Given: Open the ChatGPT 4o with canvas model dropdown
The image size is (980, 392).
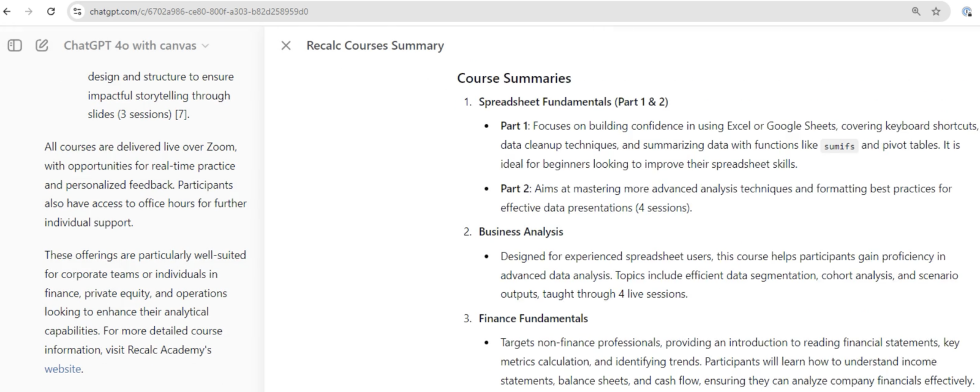Looking at the screenshot, I should tap(136, 45).
